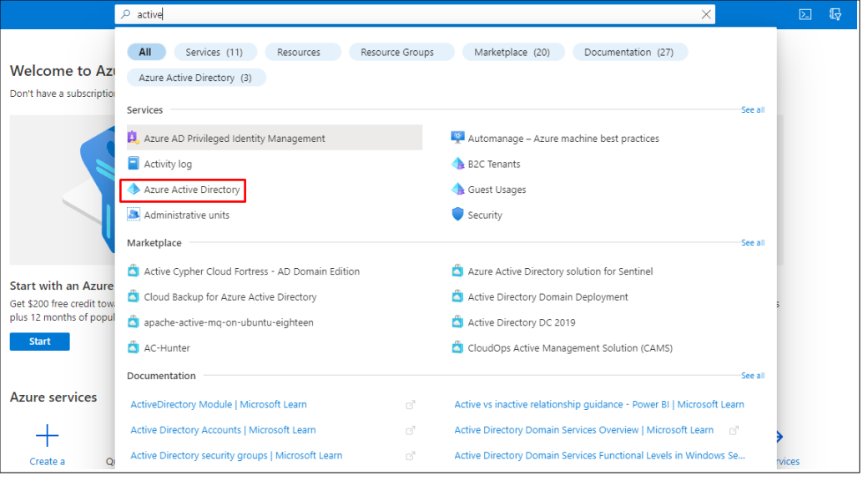Open the Cloud Shell icon in header
This screenshot has width=868, height=481.
805,14
